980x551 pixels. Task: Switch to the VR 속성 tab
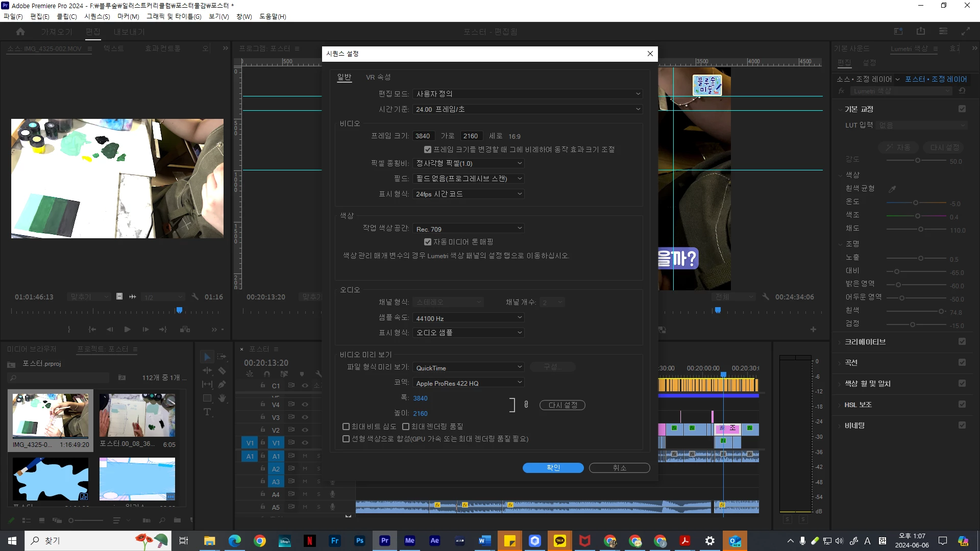click(378, 77)
